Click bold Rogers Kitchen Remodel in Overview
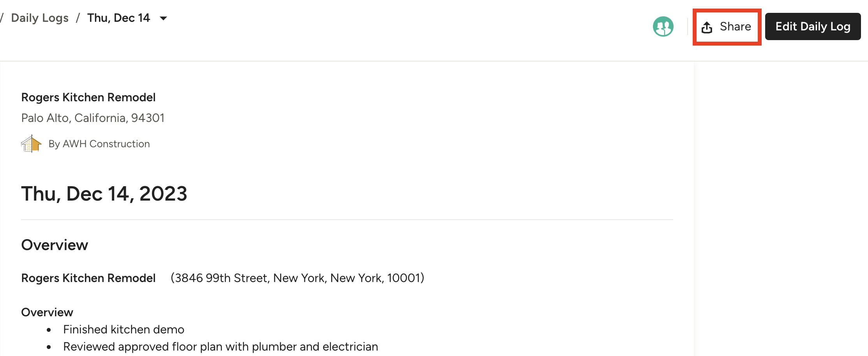 point(88,278)
